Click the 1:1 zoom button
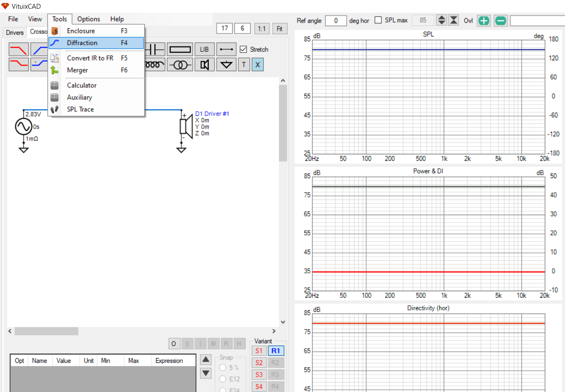The height and width of the screenshot is (392, 565). click(x=261, y=29)
